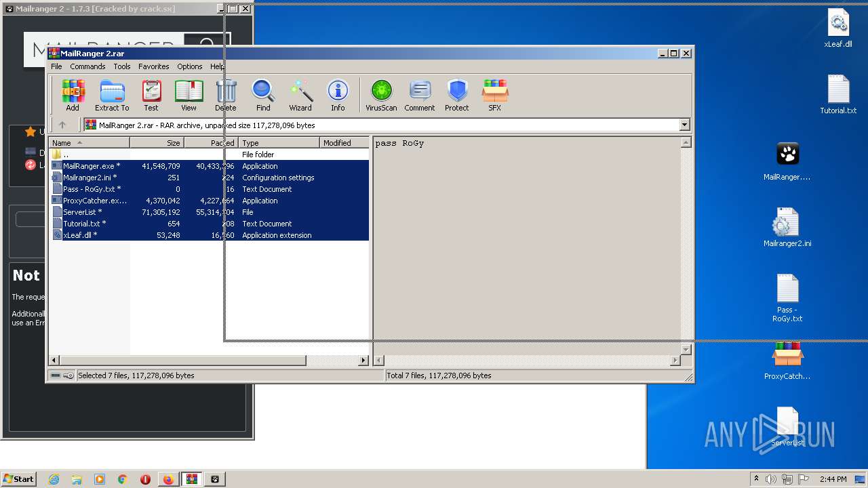
Task: Open Mailranger2.ini desktop icon
Action: (787, 228)
